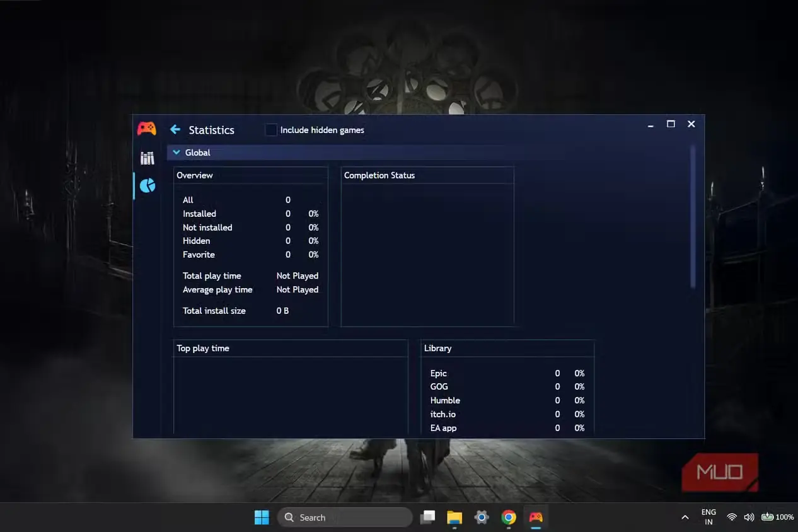Select the Statistics pie chart sidebar icon
This screenshot has width=798, height=532.
click(x=147, y=185)
